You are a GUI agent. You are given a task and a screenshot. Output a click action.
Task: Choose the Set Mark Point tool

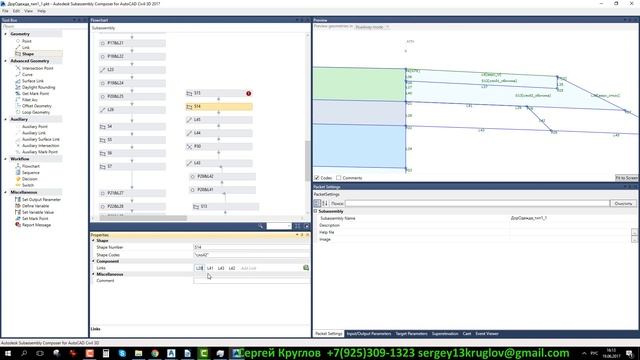click(35, 219)
